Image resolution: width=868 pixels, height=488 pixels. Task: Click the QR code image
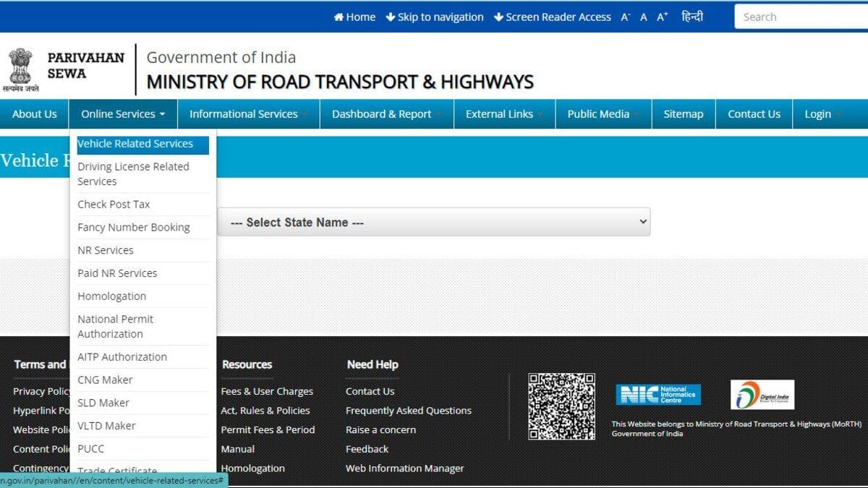[x=561, y=406]
